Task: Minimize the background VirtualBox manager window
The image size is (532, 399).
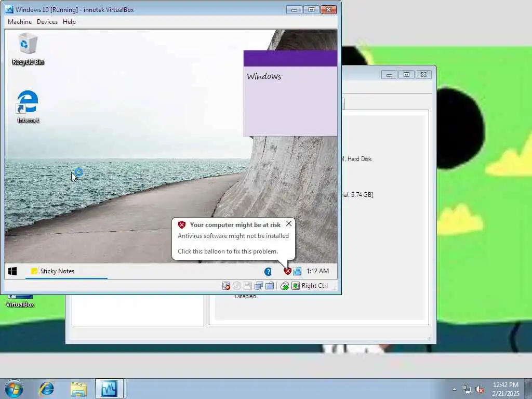Action: (389, 75)
